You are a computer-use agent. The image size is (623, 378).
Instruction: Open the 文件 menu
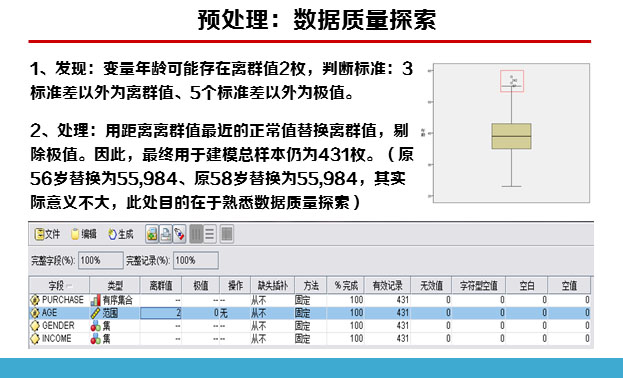(x=47, y=234)
